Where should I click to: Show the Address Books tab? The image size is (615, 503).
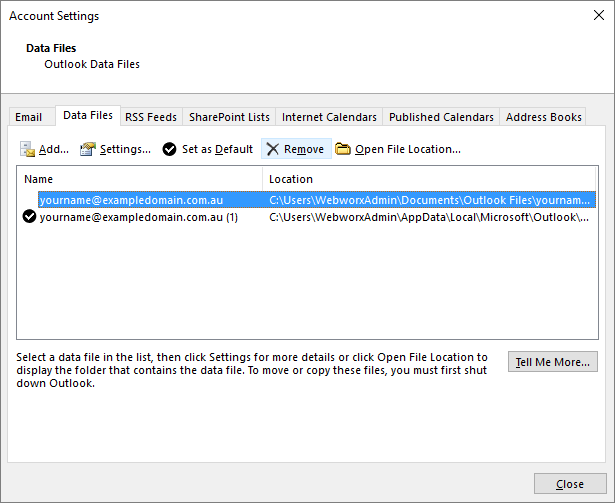tap(543, 117)
